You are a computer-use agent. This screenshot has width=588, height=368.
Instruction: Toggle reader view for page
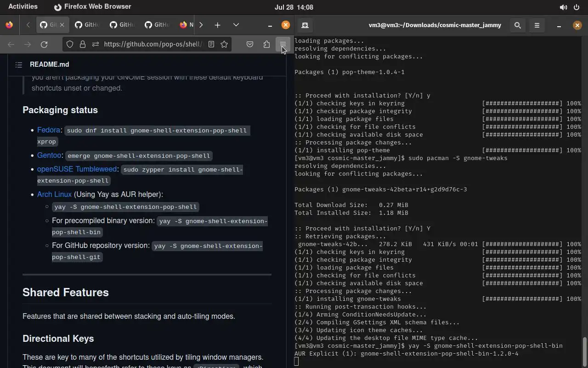click(x=211, y=44)
